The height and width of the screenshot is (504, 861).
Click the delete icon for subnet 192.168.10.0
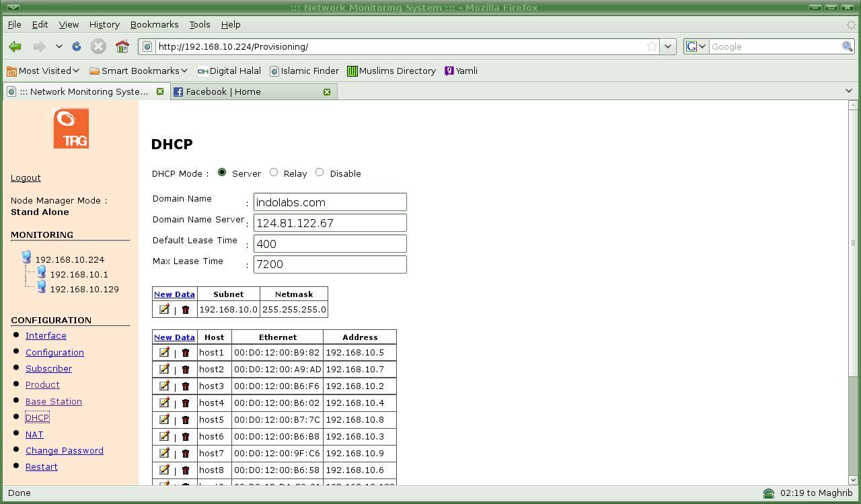point(186,310)
